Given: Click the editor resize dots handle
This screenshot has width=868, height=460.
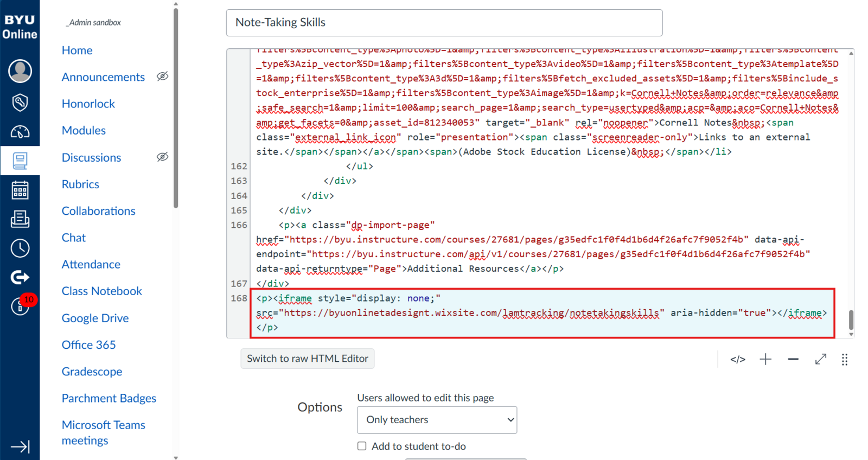Looking at the screenshot, I should click(845, 359).
